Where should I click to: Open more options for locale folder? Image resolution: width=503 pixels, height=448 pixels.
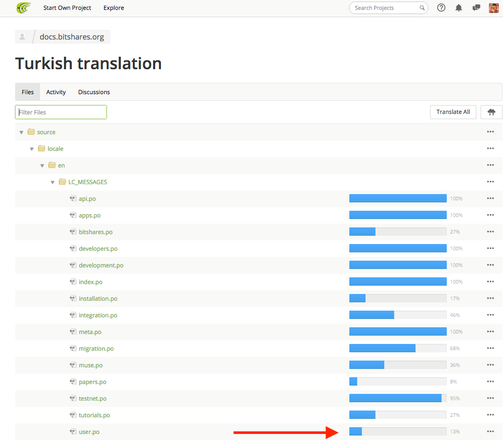click(x=490, y=148)
